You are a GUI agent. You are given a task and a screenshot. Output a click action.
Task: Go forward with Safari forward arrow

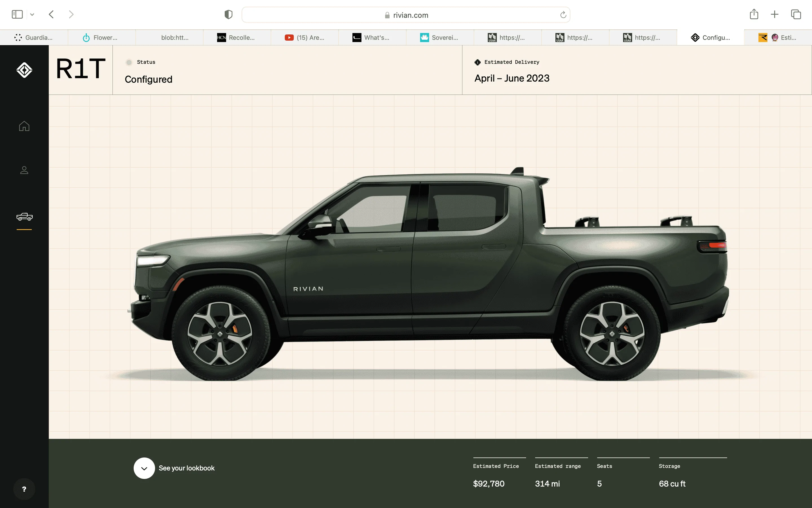coord(71,14)
